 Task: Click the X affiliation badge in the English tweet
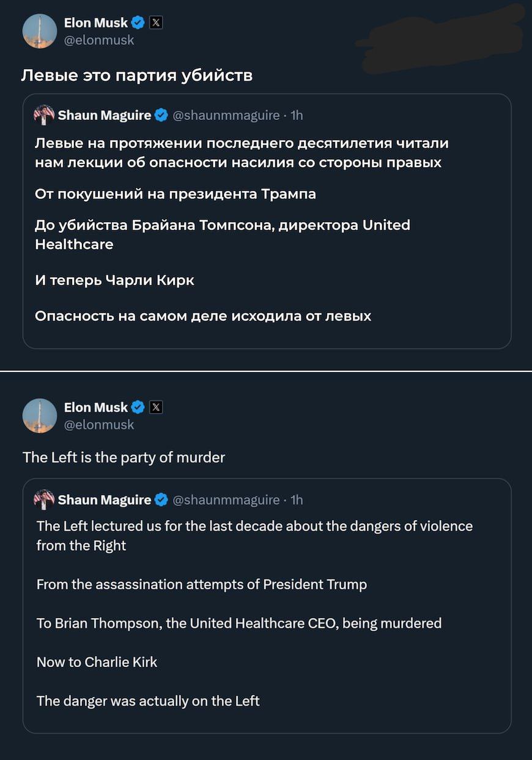[x=156, y=408]
